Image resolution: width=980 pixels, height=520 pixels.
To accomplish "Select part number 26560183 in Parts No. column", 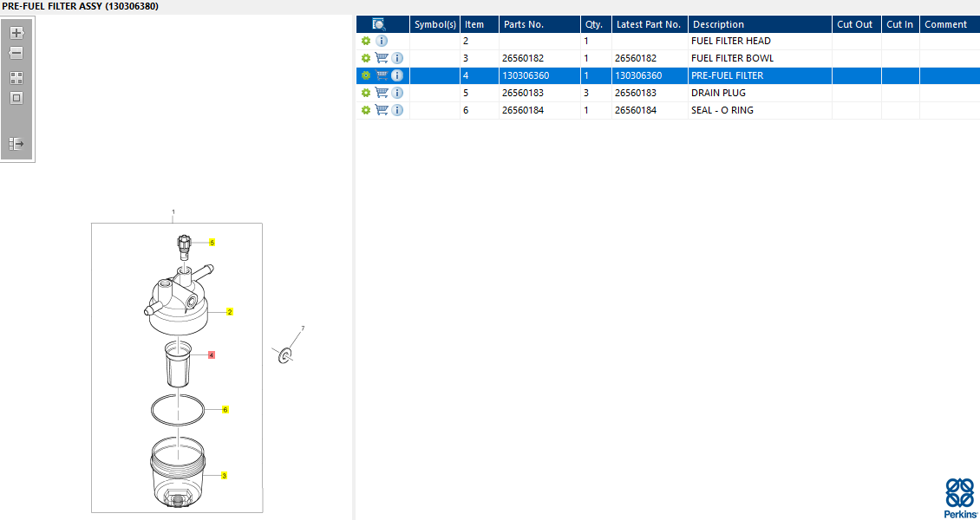I will [523, 93].
